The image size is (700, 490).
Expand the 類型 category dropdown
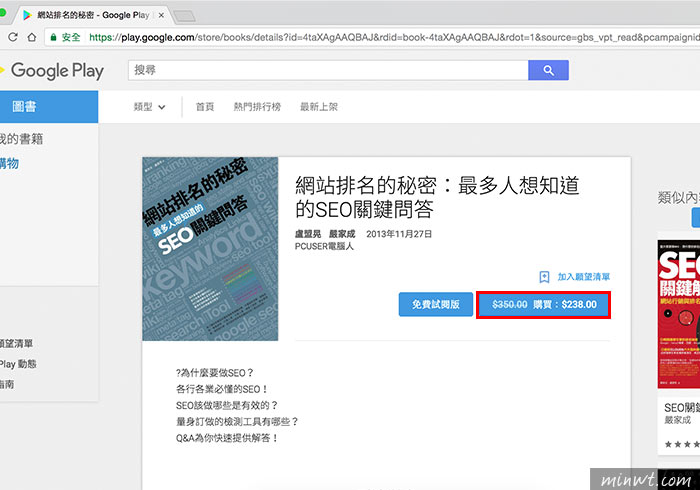coord(149,107)
